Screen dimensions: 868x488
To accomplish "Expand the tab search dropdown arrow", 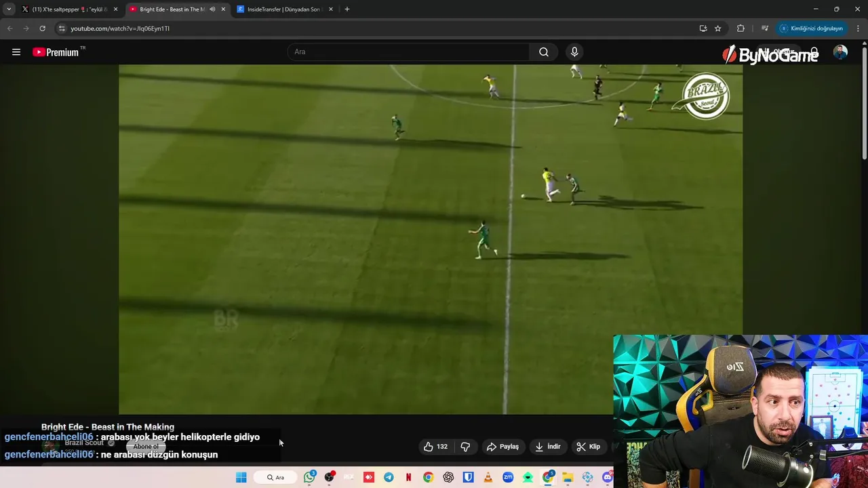I will tap(9, 9).
